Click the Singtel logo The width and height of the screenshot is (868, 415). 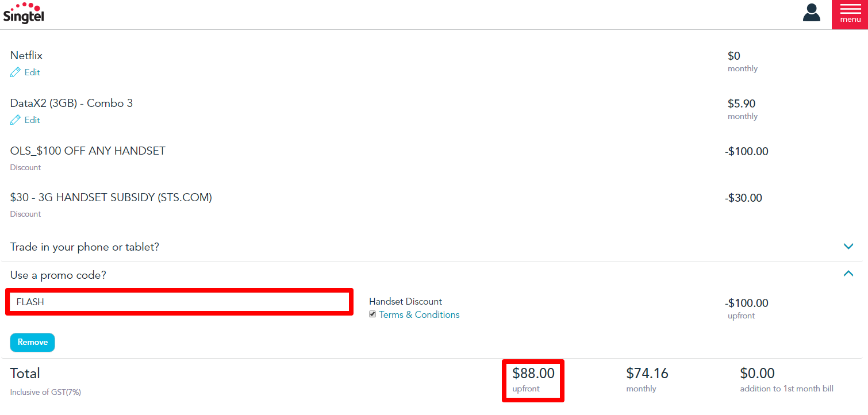[24, 13]
